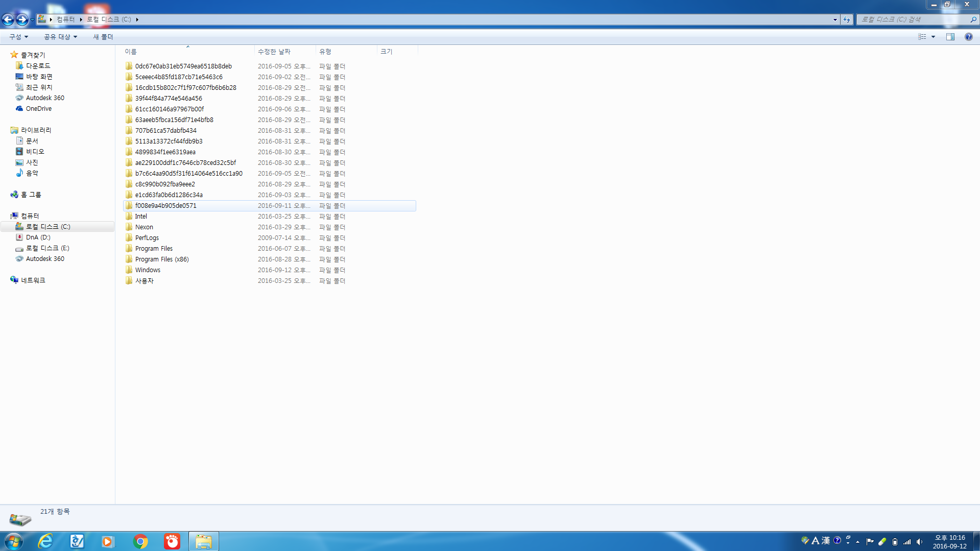Open the recent pages dropdown arrow
Viewport: 980px width, 551px height.
(x=32, y=19)
